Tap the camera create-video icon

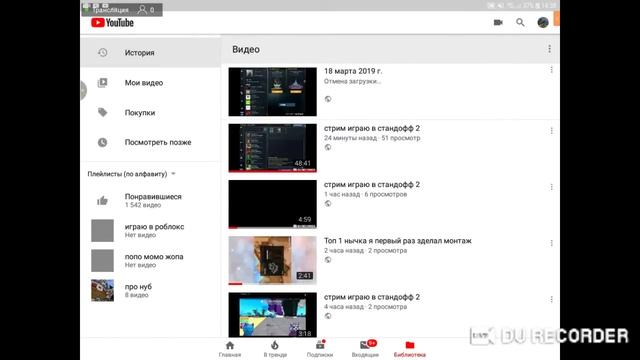(x=498, y=22)
